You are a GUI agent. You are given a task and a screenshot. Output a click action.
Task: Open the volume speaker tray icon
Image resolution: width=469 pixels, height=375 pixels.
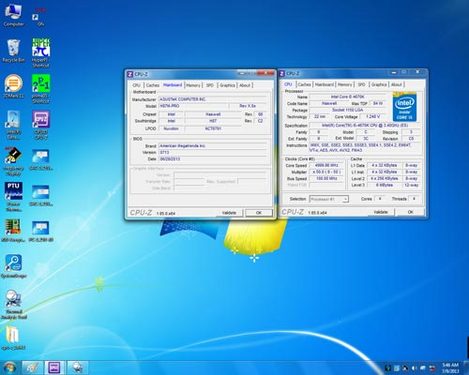(414, 368)
